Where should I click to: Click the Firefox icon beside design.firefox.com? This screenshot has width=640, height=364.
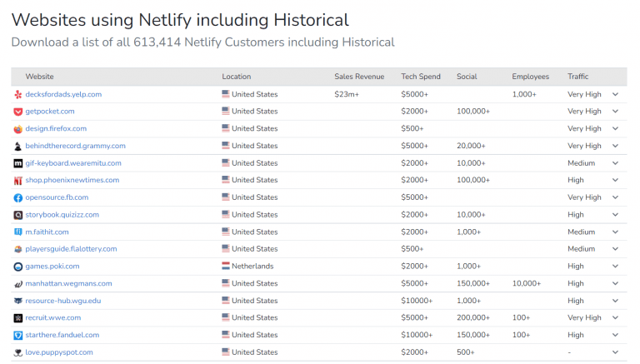click(18, 129)
